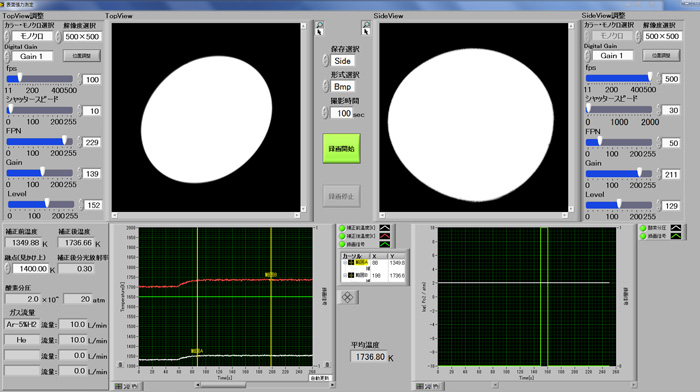The width and height of the screenshot is (700, 392).
Task: Toggle the green LED for 酸素分圧 plot
Action: 643,228
